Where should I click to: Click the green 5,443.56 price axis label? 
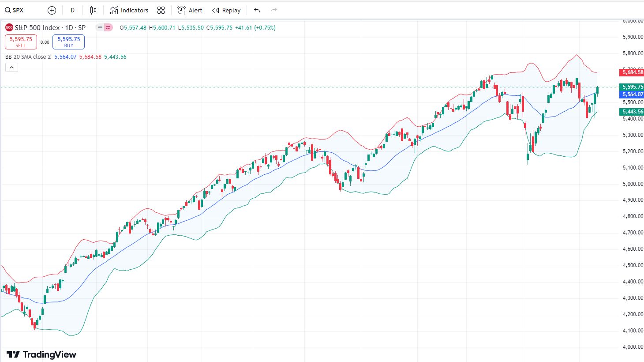click(632, 112)
